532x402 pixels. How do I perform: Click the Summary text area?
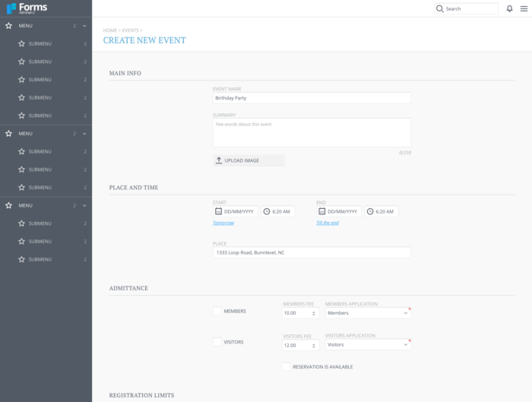click(312, 132)
